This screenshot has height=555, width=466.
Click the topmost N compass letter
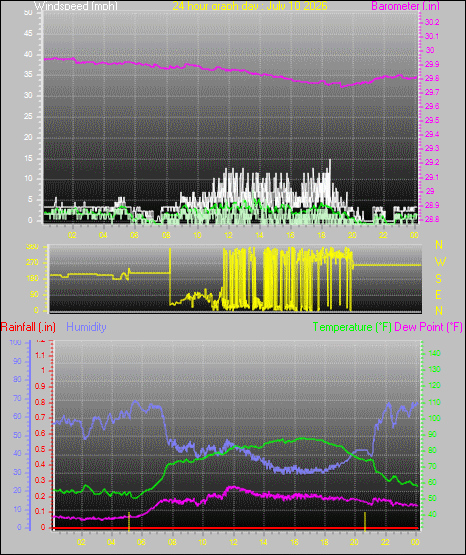439,245
